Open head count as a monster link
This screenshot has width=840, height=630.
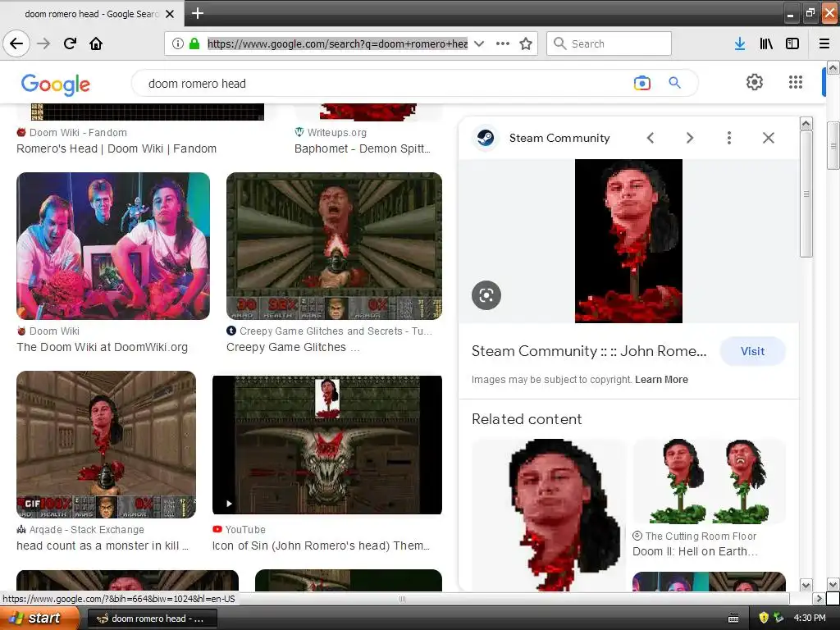point(103,546)
